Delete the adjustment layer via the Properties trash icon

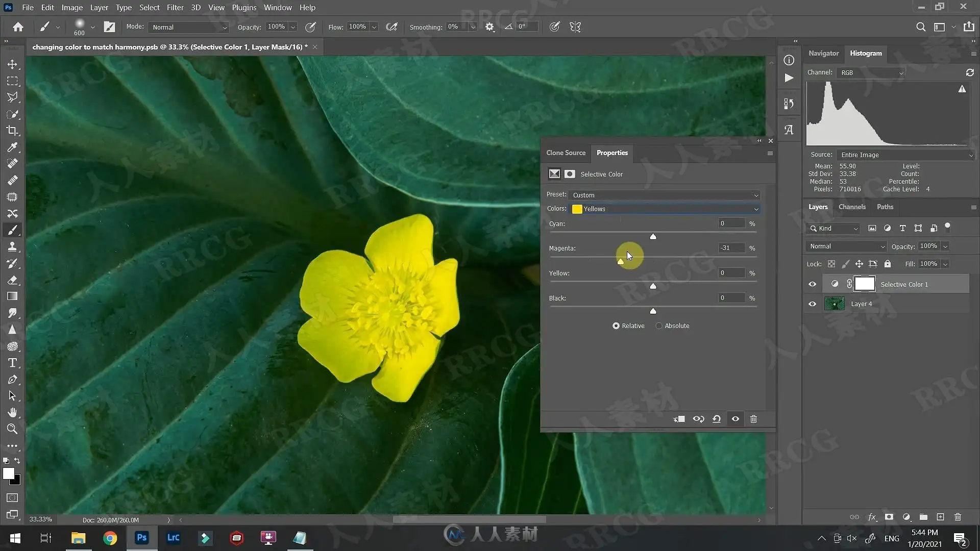[x=753, y=419]
